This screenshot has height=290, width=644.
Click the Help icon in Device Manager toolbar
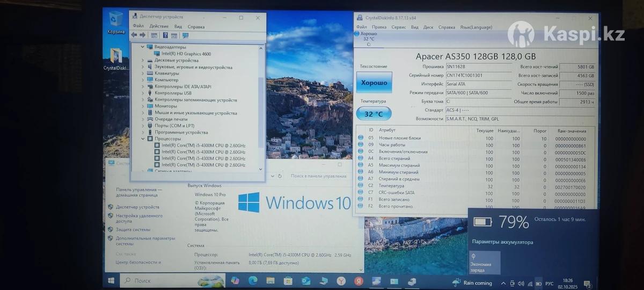(x=165, y=35)
